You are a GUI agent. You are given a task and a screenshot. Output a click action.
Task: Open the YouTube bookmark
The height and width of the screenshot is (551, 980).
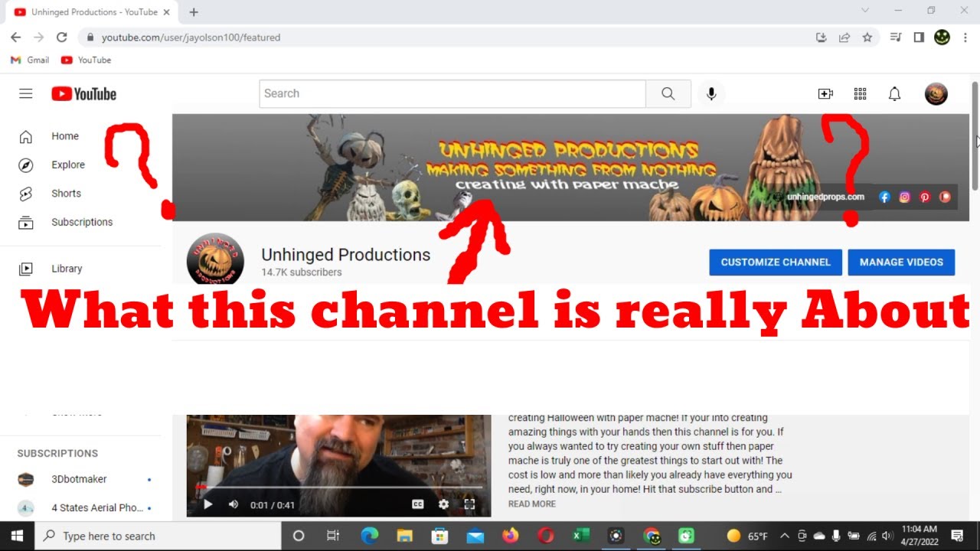point(86,60)
